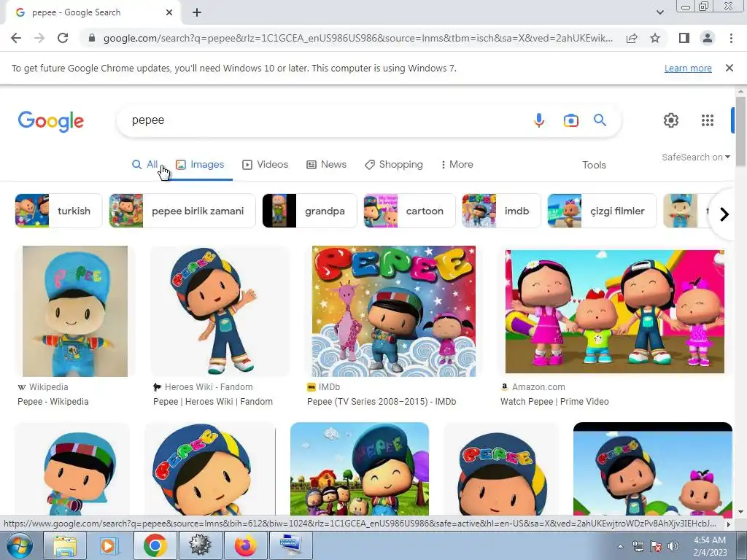This screenshot has height=560, width=747.
Task: Open Pepee (TV Series 2008–2015) IMDb link
Action: (382, 402)
